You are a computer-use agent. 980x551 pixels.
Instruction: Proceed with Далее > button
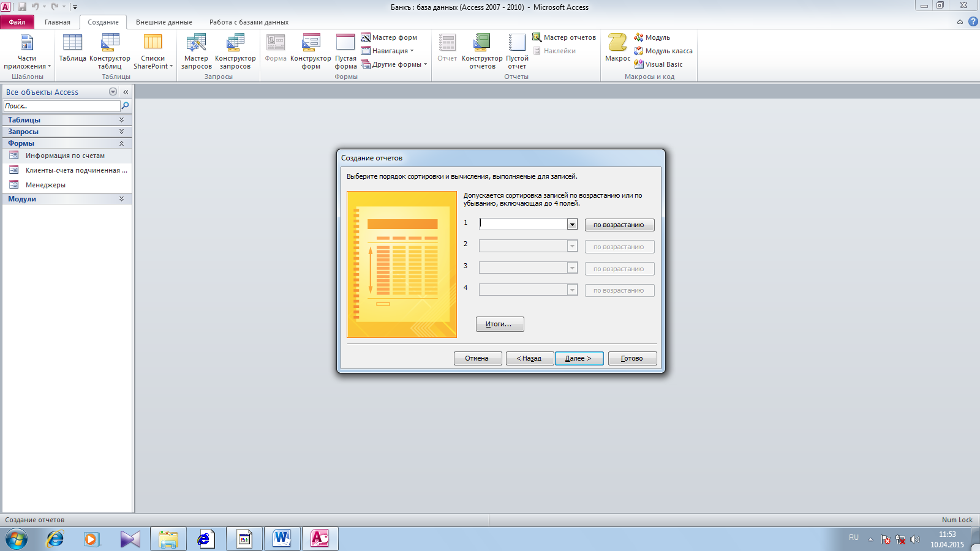click(579, 358)
